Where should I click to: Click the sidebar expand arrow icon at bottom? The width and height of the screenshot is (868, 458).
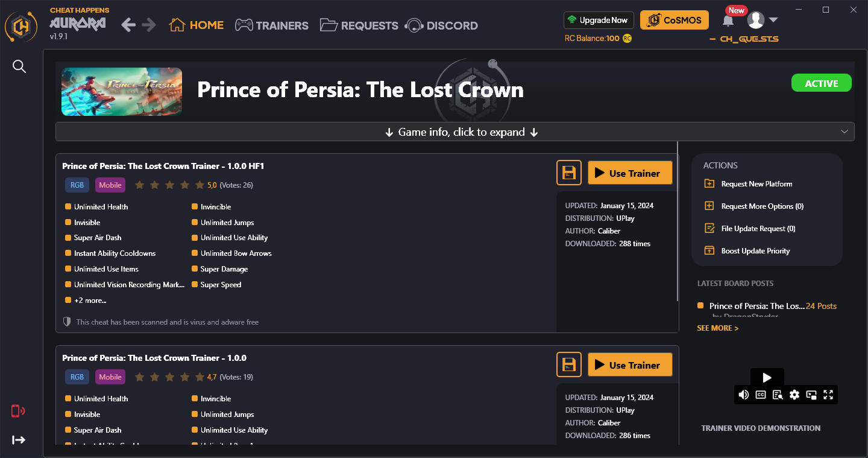[x=19, y=440]
